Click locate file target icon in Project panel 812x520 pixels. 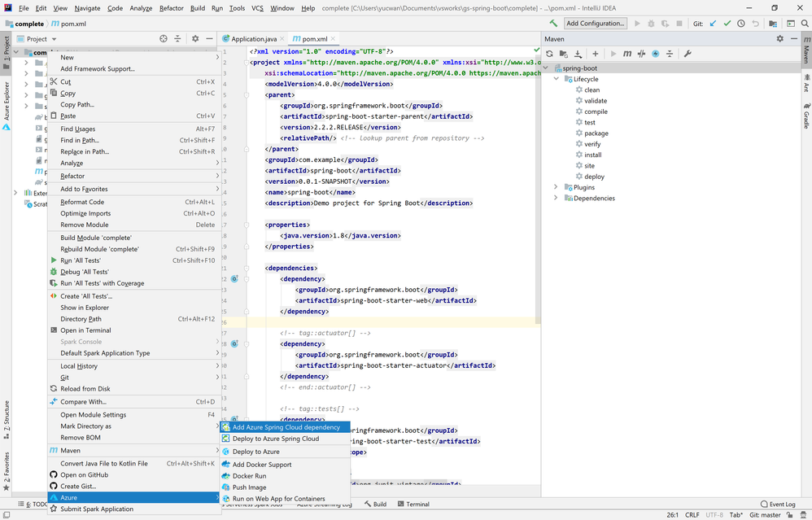[x=164, y=38]
